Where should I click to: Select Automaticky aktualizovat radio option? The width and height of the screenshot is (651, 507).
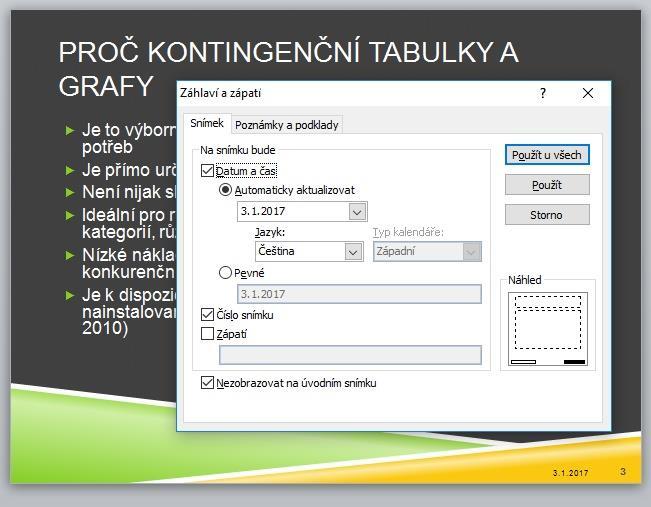pos(225,190)
